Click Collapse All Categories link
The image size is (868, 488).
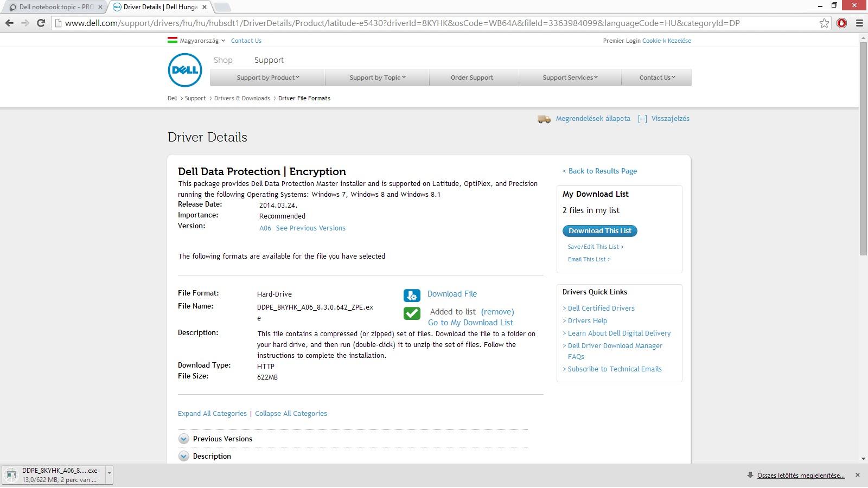(291, 413)
